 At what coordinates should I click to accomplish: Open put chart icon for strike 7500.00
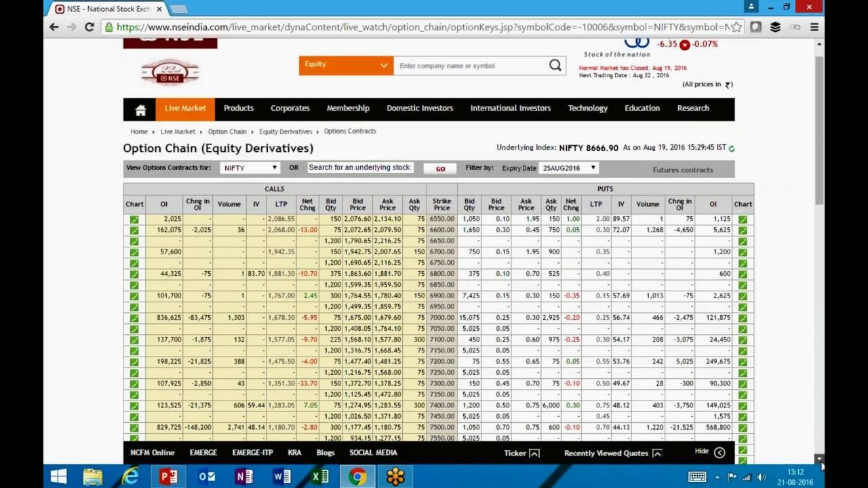click(743, 428)
